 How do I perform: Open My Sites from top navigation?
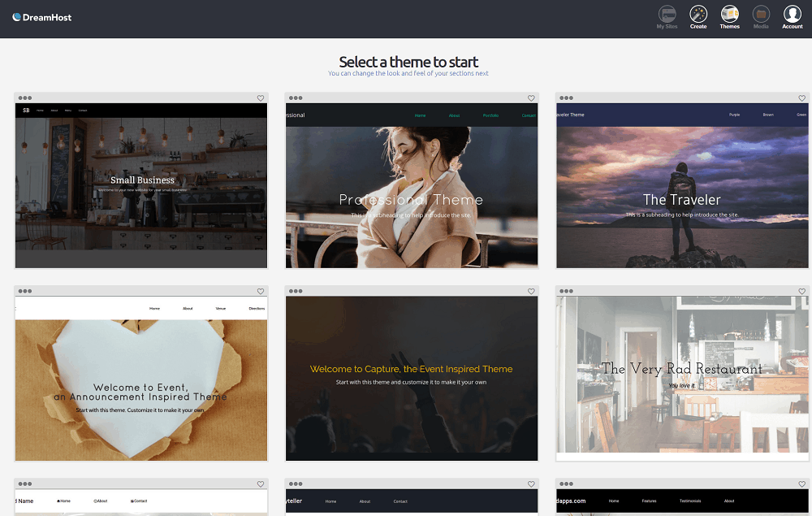(667, 17)
